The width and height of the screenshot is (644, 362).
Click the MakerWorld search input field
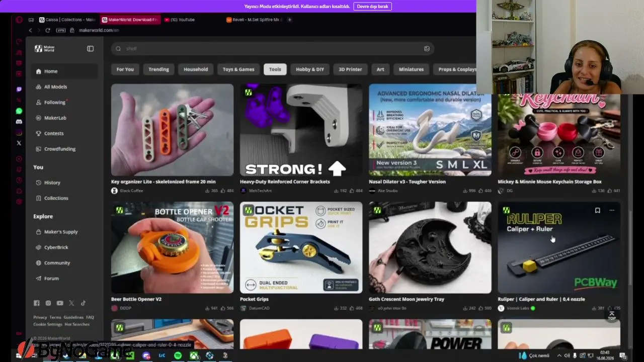[273, 49]
